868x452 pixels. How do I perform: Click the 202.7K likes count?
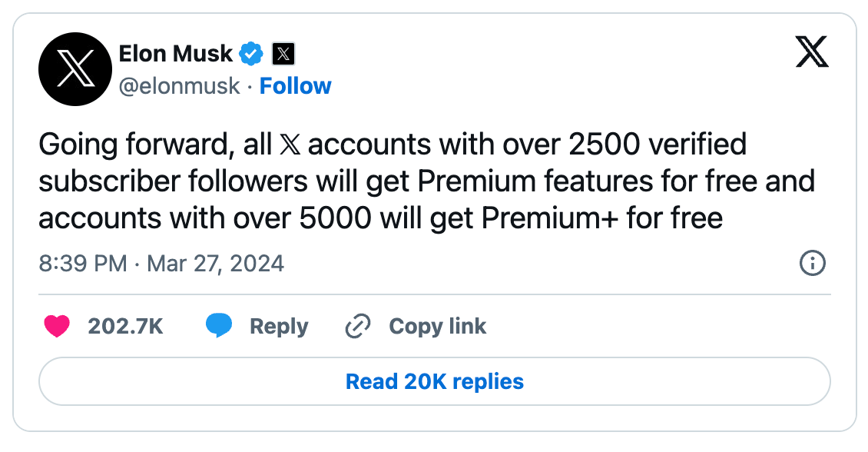click(x=125, y=327)
